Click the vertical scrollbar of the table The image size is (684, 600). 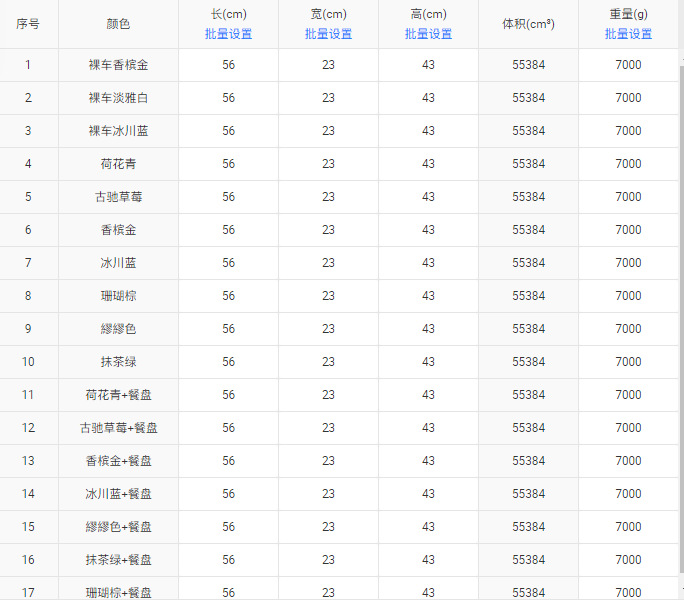(x=681, y=319)
